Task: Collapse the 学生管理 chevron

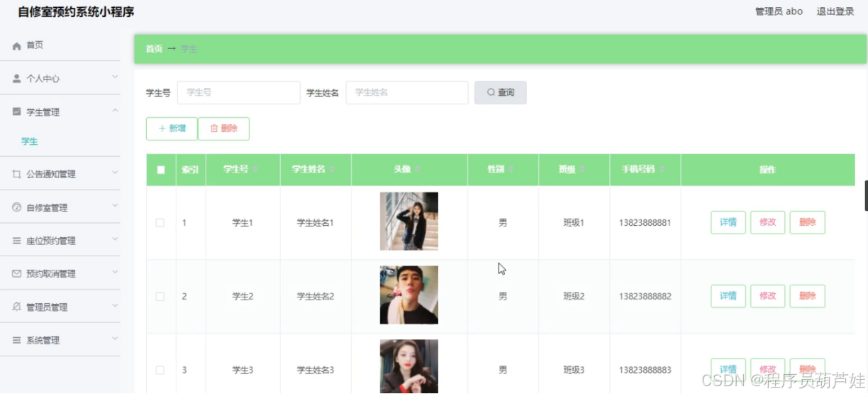Action: tap(115, 111)
